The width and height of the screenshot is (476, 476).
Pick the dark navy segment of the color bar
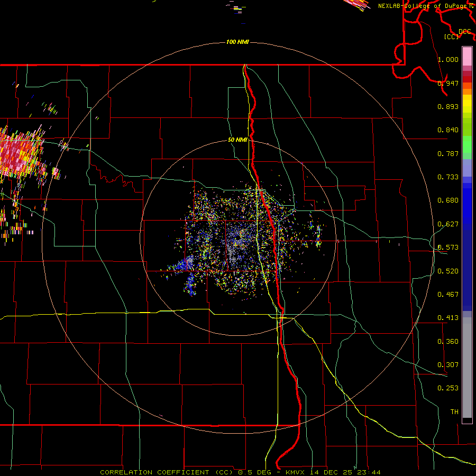tap(467, 270)
